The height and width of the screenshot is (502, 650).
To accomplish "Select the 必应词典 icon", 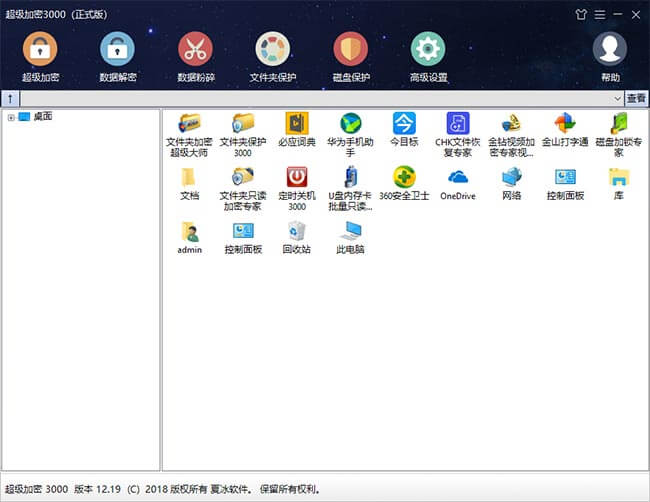I will coord(296,130).
